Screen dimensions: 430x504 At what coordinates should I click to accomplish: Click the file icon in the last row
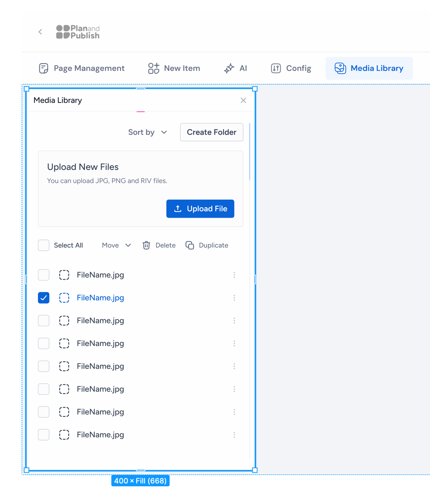(x=64, y=435)
